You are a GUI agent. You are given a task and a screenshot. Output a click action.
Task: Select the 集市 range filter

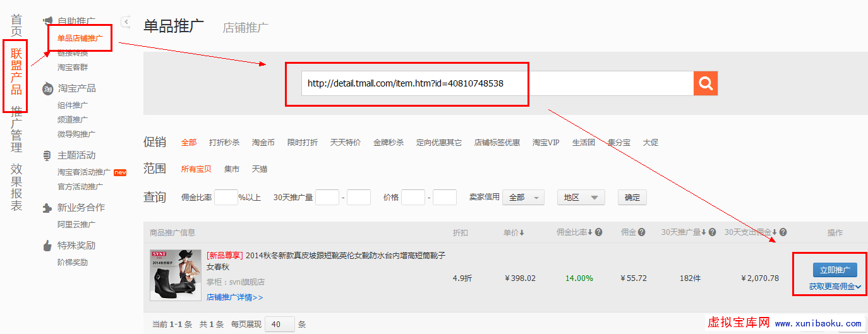tap(232, 169)
